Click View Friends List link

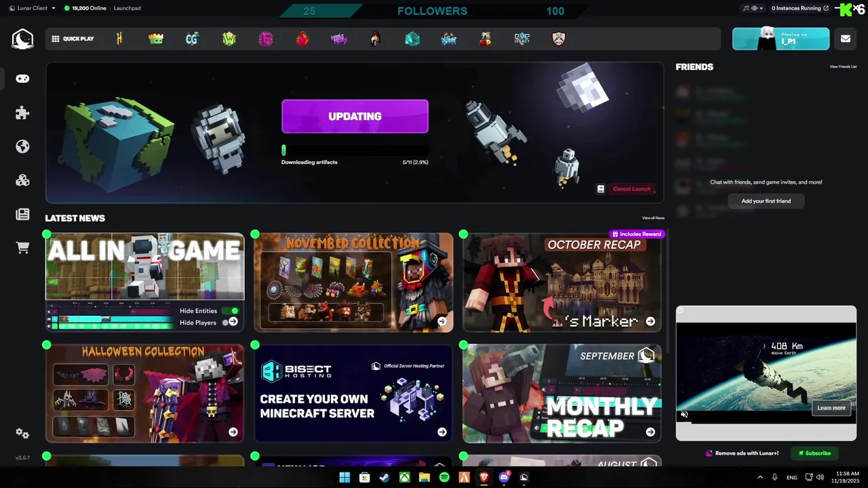tap(843, 67)
